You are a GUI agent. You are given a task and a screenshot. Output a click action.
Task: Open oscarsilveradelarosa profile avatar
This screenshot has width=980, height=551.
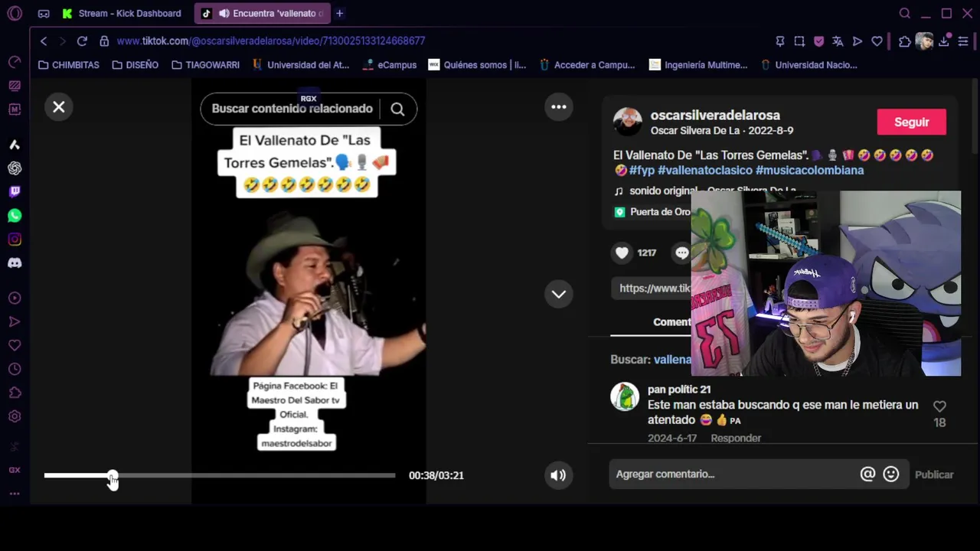point(627,122)
